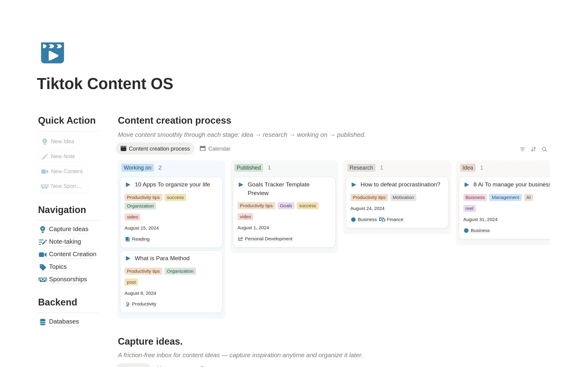Click the pencil icon beside Note-taking

[x=43, y=242]
